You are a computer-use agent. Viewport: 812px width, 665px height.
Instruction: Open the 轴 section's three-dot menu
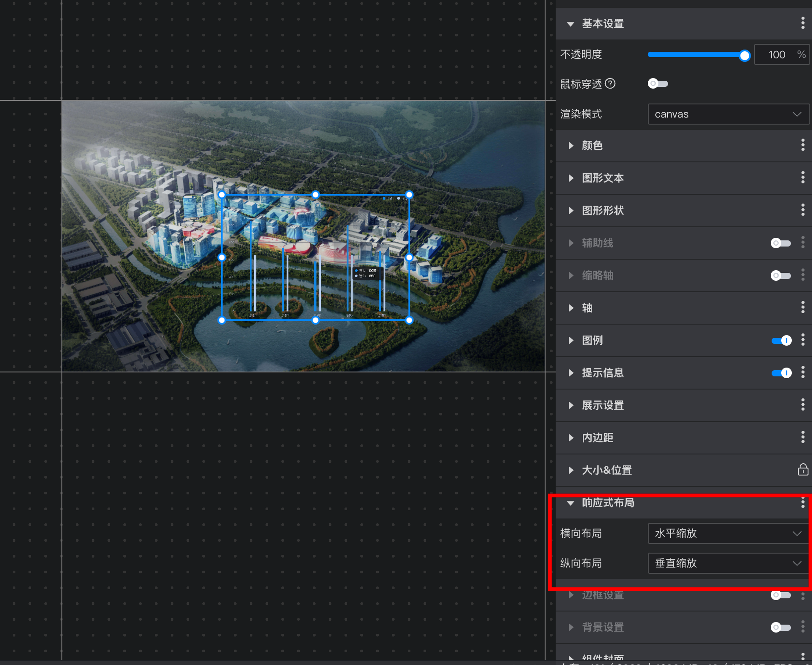802,307
